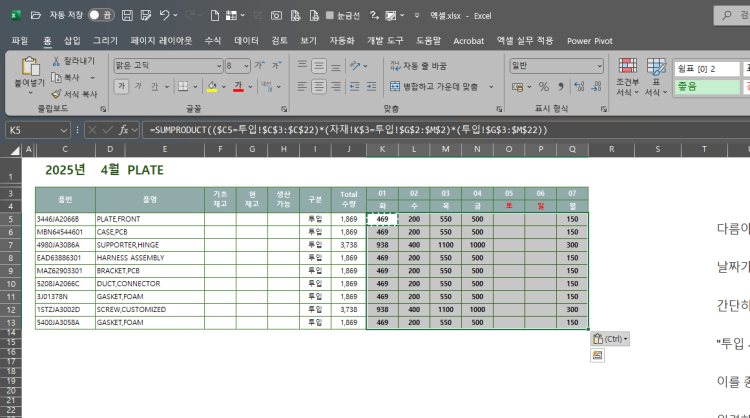Toggle bold 가 formatting
Image resolution: width=750 pixels, height=418 pixels.
click(121, 87)
